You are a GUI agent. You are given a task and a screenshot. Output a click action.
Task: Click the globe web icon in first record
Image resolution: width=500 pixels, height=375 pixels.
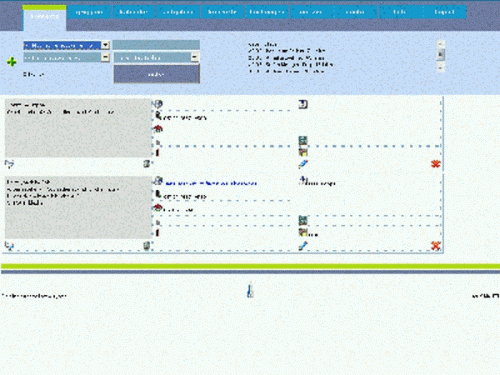coord(158,104)
